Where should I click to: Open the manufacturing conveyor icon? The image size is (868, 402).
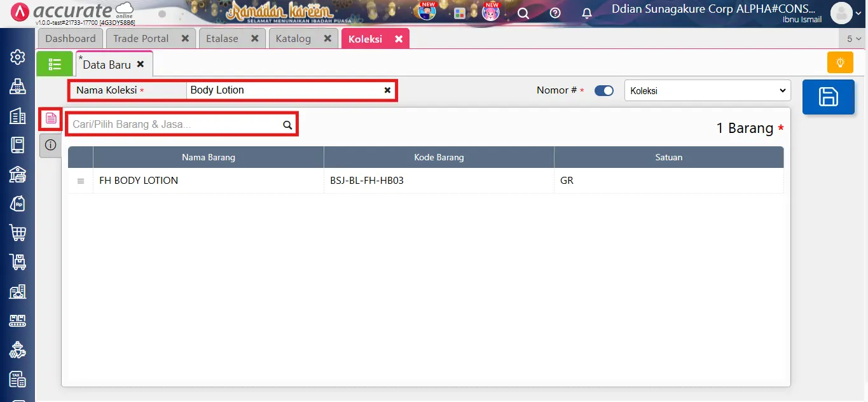(17, 320)
